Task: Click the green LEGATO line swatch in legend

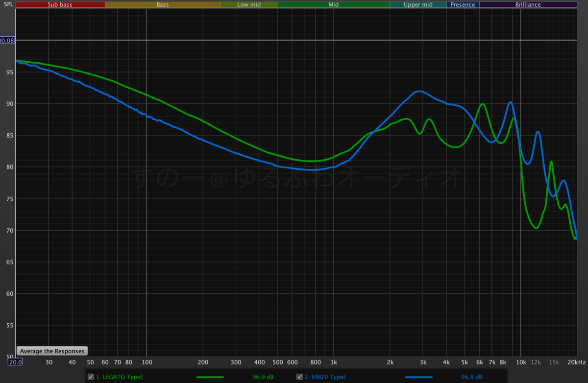Action: click(210, 377)
